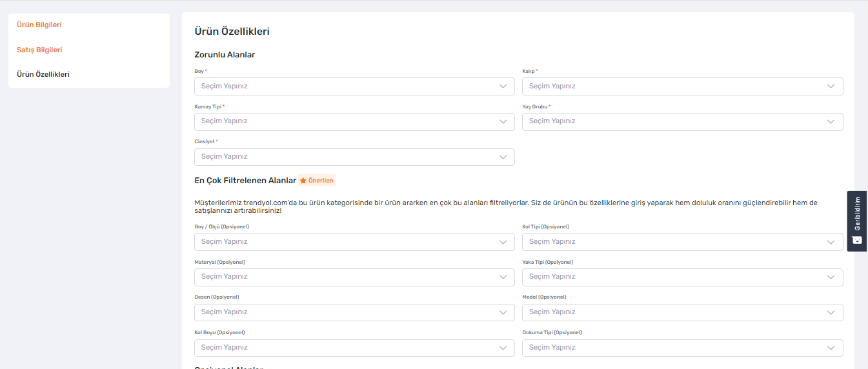This screenshot has height=369, width=868.
Task: Open the Ürün Bilgileri sidebar section
Action: pos(39,25)
